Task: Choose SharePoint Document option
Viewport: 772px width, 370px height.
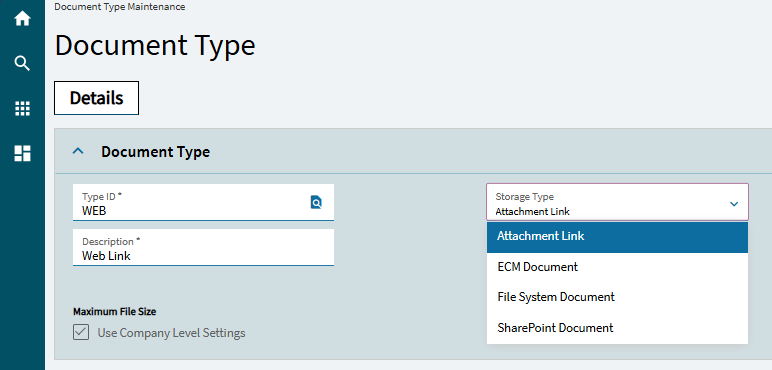Action: pyautogui.click(x=617, y=328)
